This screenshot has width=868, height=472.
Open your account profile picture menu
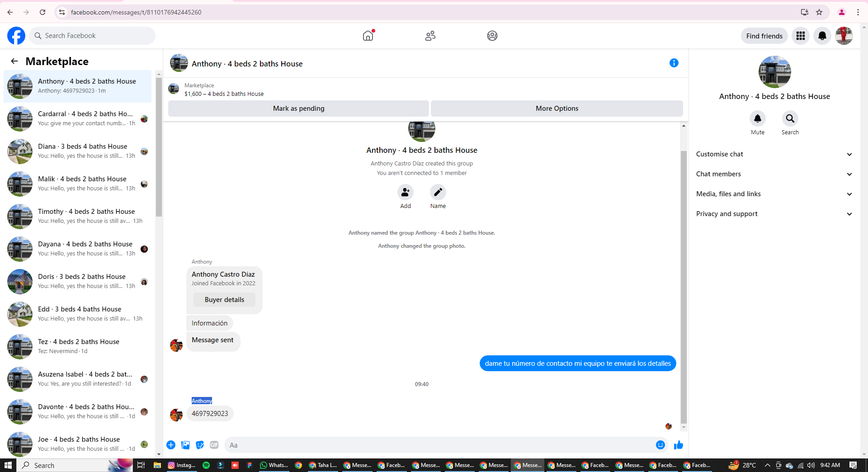pyautogui.click(x=844, y=36)
